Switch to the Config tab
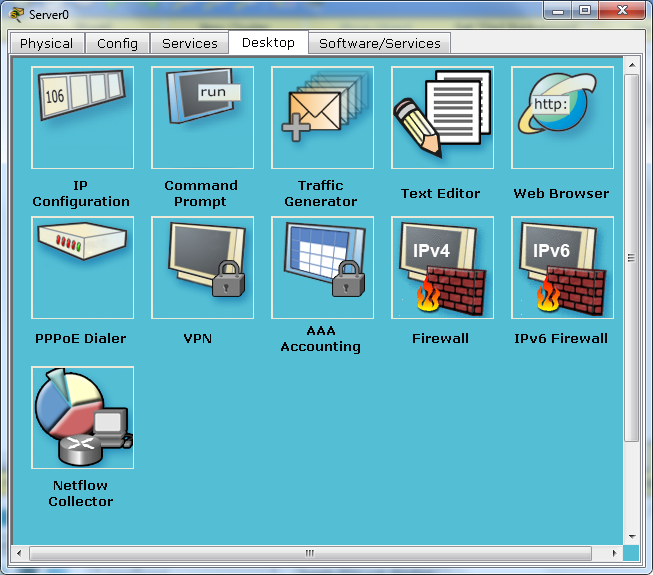The width and height of the screenshot is (653, 575). (117, 43)
